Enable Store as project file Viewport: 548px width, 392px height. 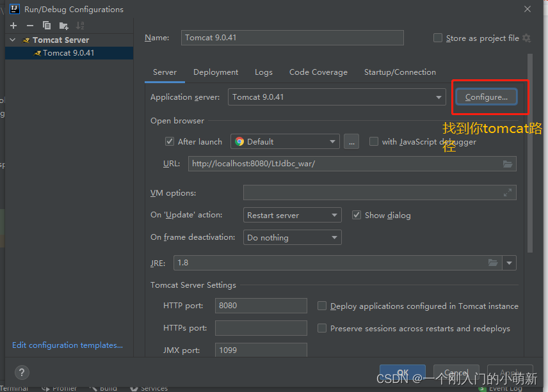click(437, 38)
